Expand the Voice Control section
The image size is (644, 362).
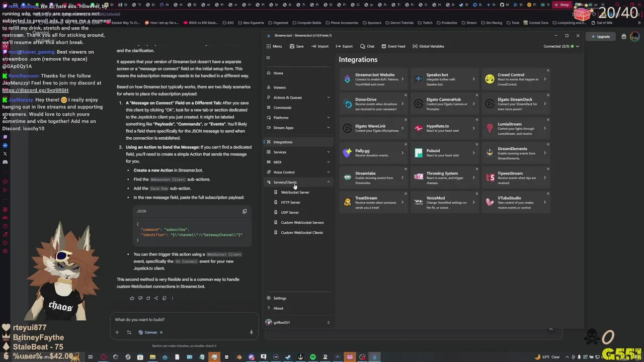point(298,172)
